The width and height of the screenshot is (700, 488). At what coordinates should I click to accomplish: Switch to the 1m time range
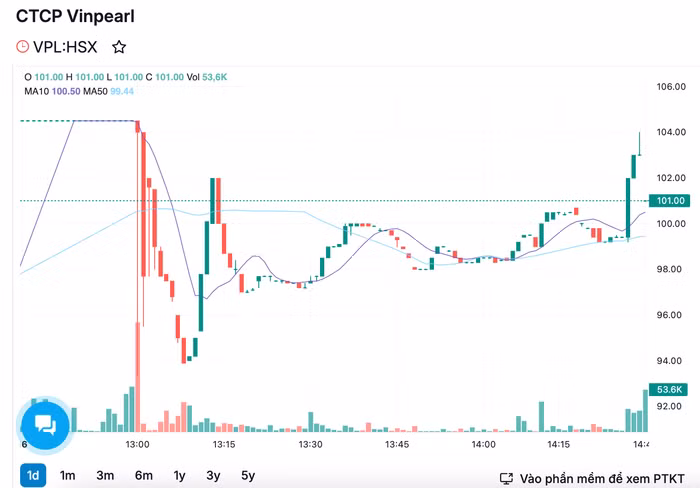coord(68,476)
